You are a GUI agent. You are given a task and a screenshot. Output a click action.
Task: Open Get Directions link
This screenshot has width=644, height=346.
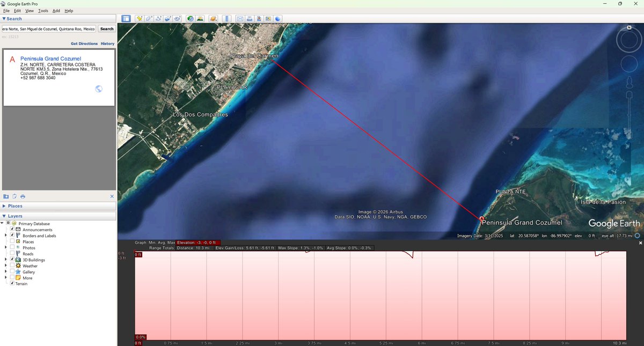coord(84,43)
